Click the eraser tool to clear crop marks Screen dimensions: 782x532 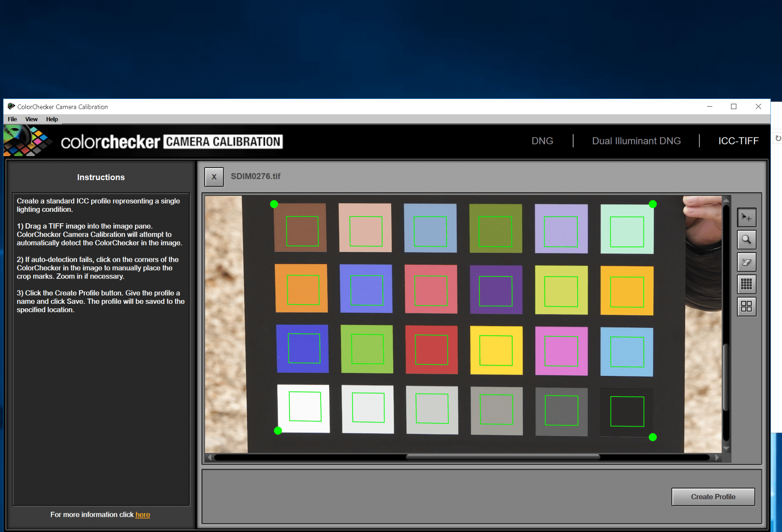[x=746, y=262]
